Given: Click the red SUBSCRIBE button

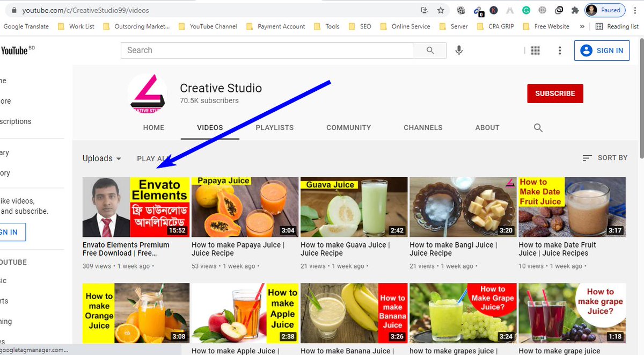Looking at the screenshot, I should point(555,93).
